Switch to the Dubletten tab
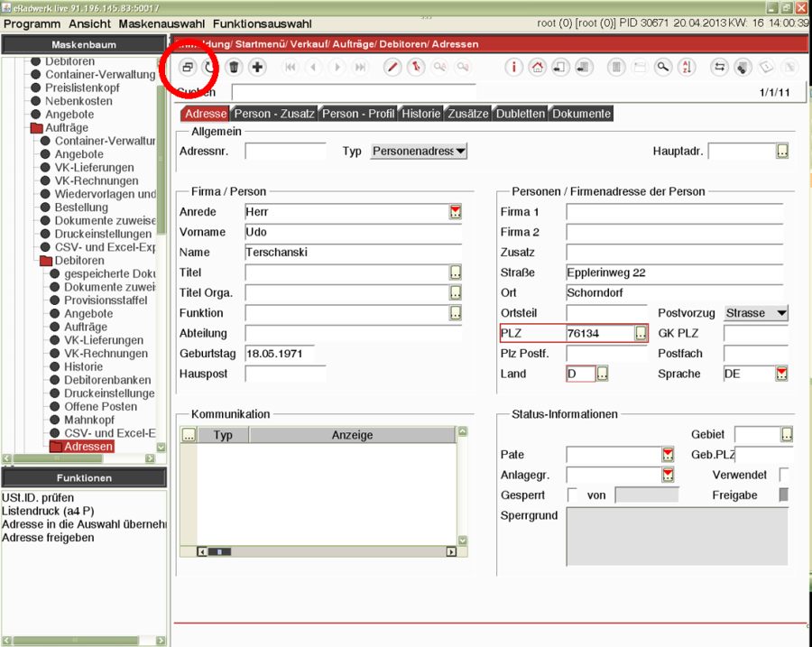This screenshot has height=647, width=812. click(521, 114)
